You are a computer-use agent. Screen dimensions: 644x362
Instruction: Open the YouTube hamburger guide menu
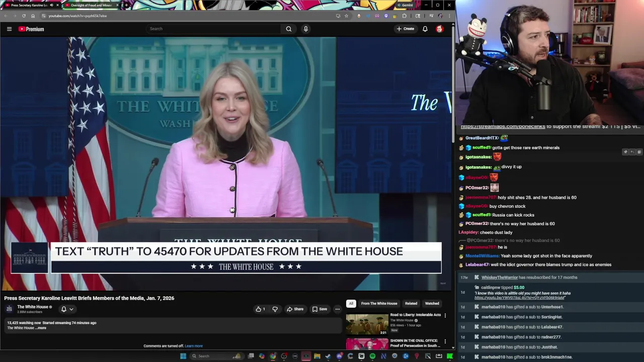coord(9,29)
